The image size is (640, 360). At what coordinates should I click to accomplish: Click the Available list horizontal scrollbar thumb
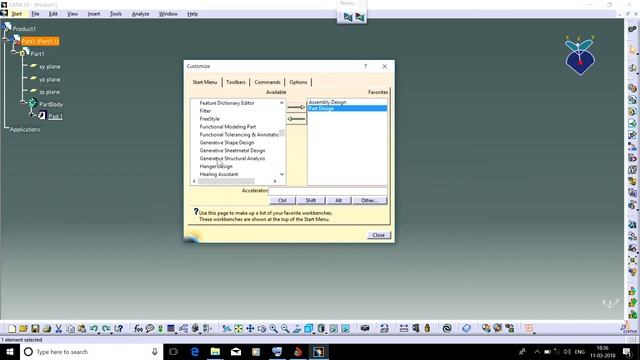click(x=226, y=181)
